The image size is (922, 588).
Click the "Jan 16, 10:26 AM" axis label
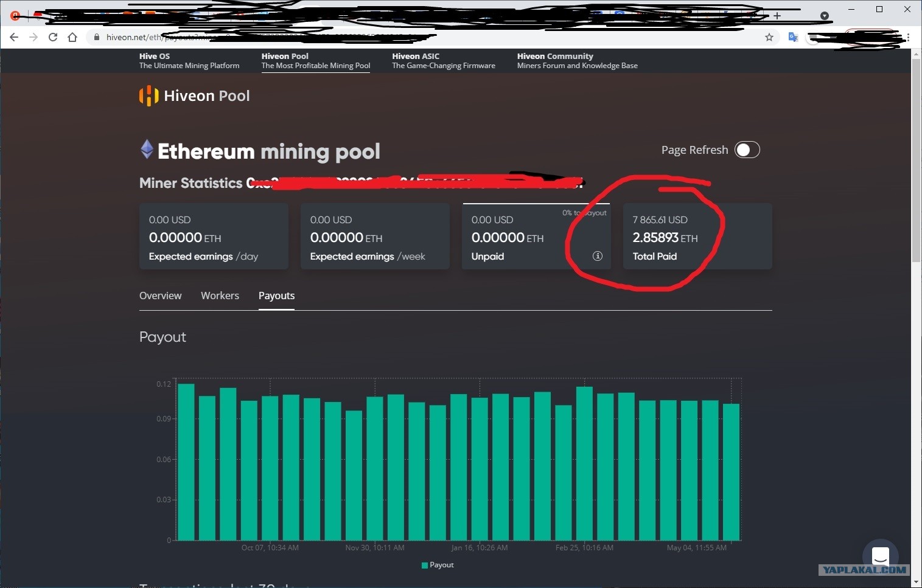tap(480, 548)
